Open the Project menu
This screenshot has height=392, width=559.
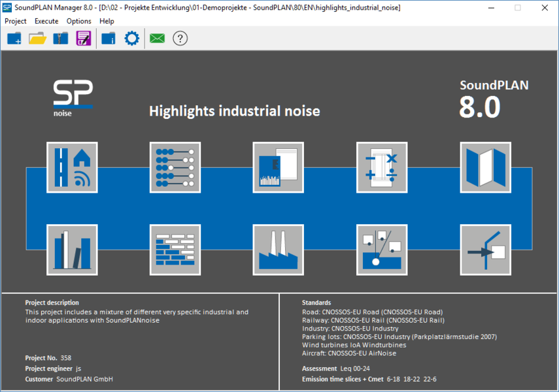pyautogui.click(x=16, y=21)
